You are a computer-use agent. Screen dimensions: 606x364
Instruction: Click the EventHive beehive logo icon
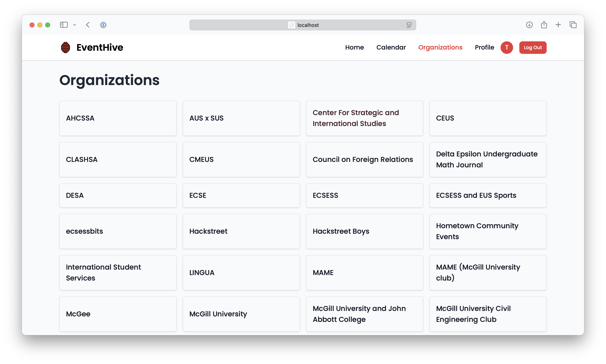pos(66,47)
